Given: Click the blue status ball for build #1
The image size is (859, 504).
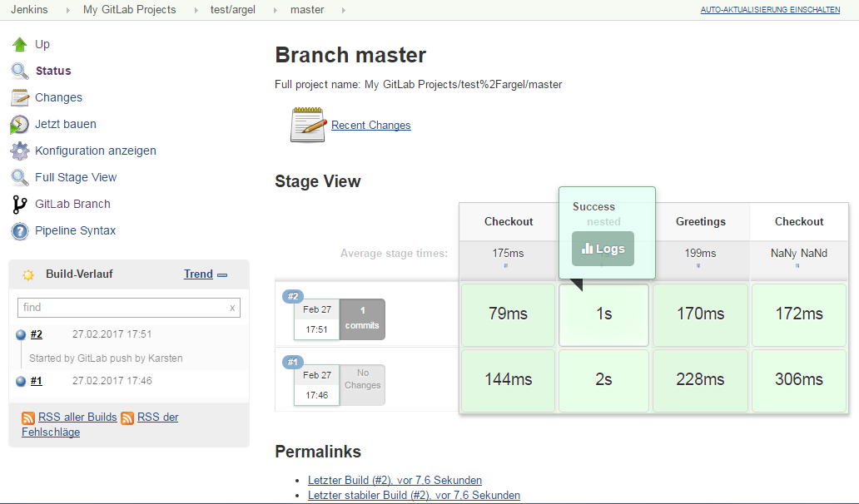Looking at the screenshot, I should click(21, 382).
